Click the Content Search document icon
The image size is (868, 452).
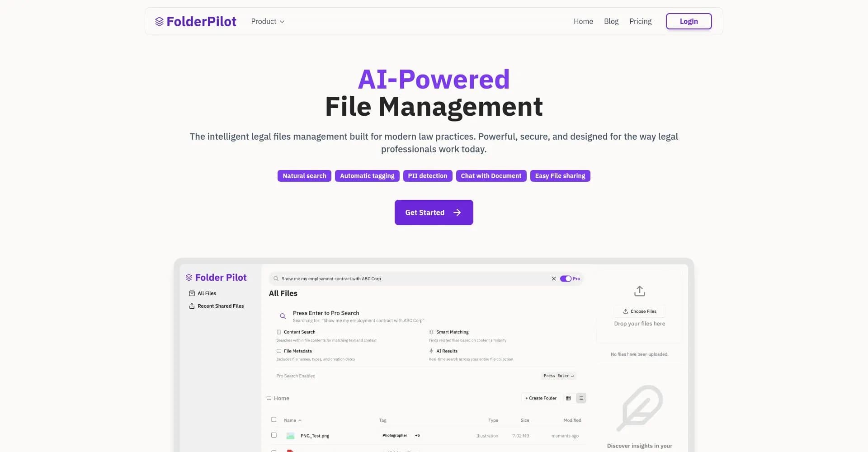278,331
